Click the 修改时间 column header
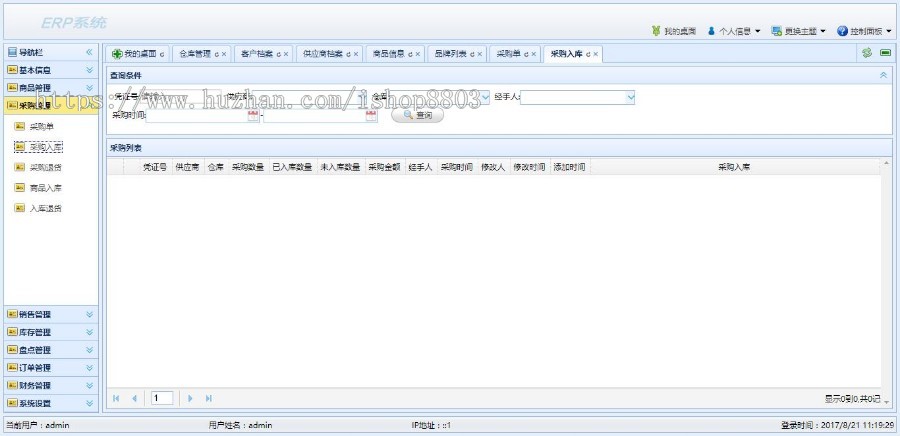 (x=529, y=167)
